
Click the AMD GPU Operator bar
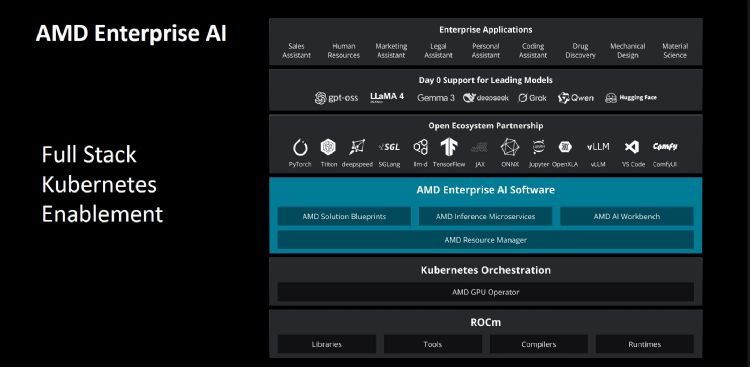pyautogui.click(x=485, y=292)
